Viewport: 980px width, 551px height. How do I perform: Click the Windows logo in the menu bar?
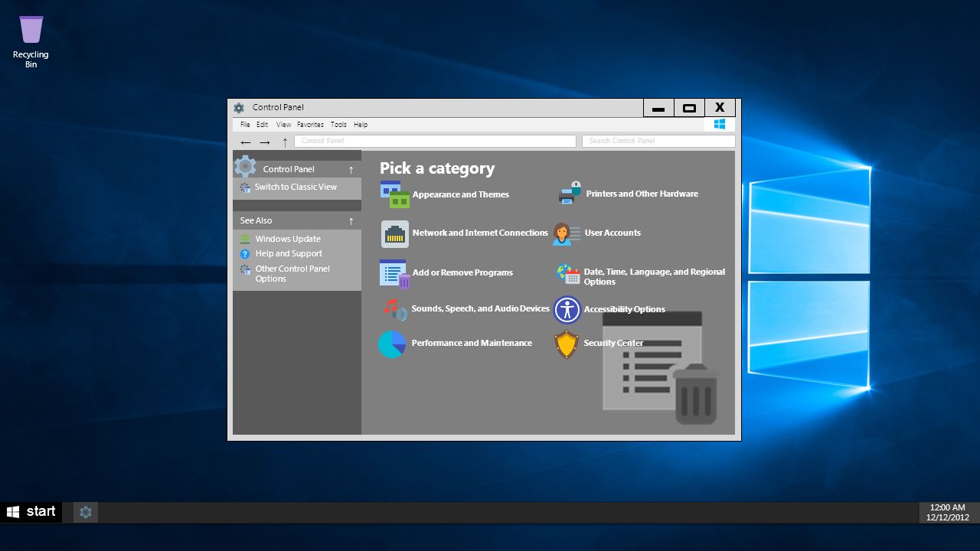(720, 124)
